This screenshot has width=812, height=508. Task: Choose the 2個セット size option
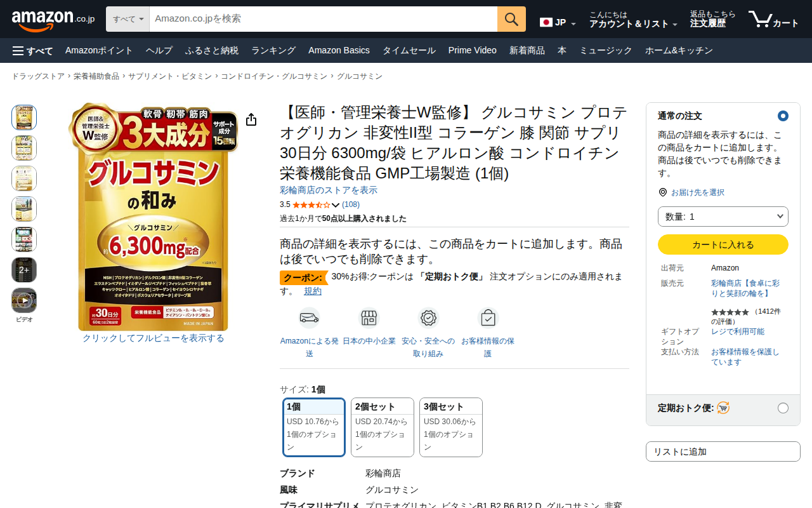point(383,427)
